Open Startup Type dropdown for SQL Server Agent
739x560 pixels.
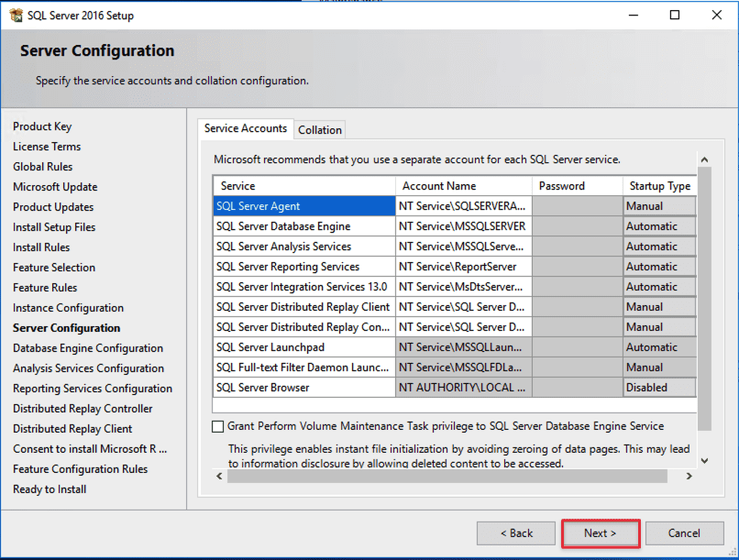[658, 206]
